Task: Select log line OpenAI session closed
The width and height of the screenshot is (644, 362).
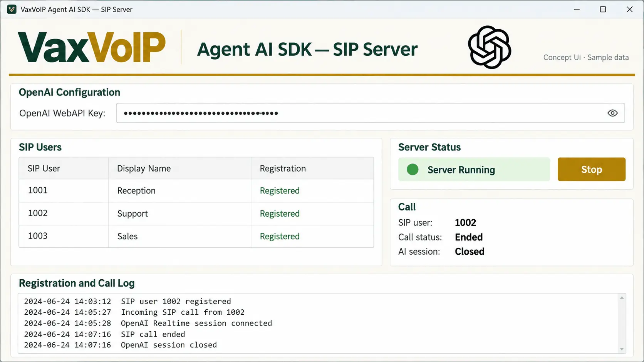Action: 120,345
